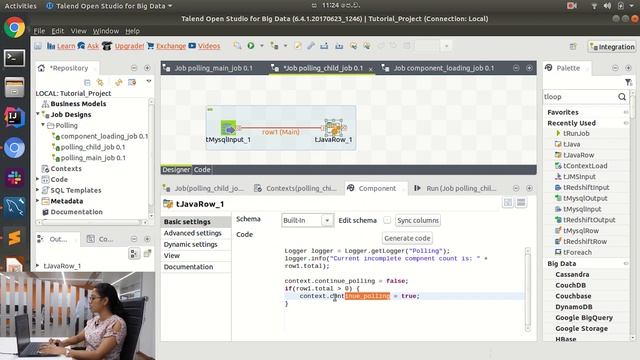The height and width of the screenshot is (360, 640).
Task: Run the job with green play icon
Action: pos(251,46)
